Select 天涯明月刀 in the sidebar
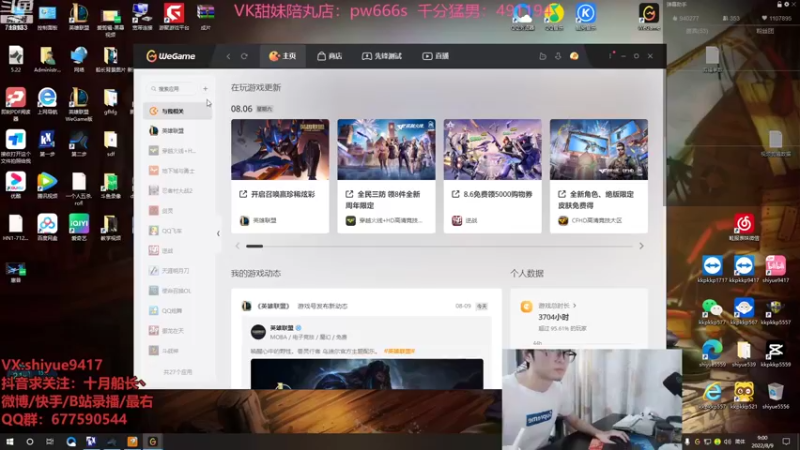Screen dimensions: 800x450 pyautogui.click(x=178, y=271)
